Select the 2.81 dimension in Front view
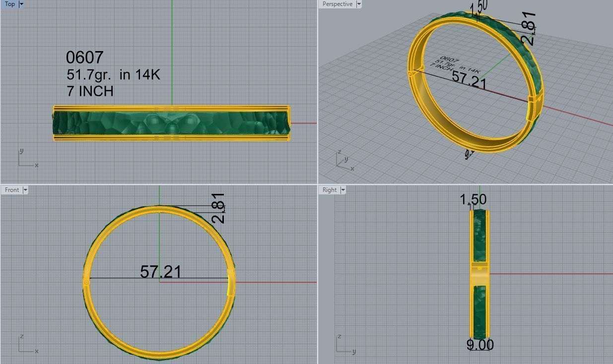The width and height of the screenshot is (613, 364). (x=218, y=208)
